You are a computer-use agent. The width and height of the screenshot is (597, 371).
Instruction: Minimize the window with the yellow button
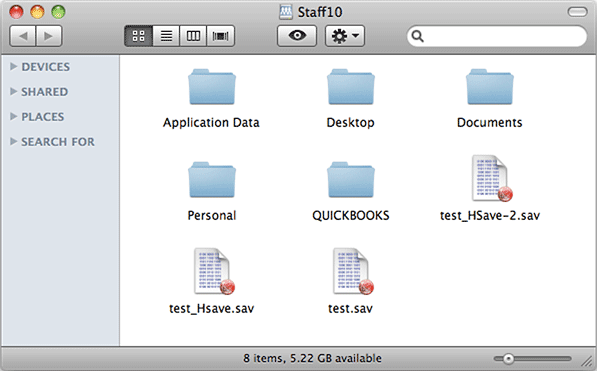pyautogui.click(x=37, y=12)
